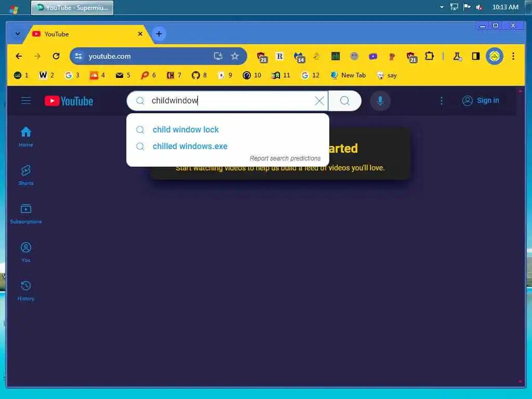Click the YouTube logo
532x399 pixels.
pyautogui.click(x=69, y=101)
